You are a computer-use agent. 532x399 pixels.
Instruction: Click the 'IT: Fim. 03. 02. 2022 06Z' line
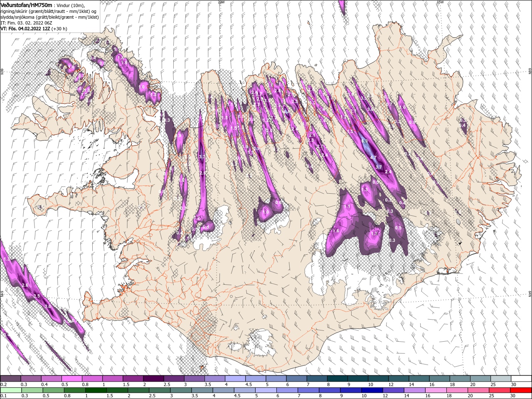click(x=26, y=23)
